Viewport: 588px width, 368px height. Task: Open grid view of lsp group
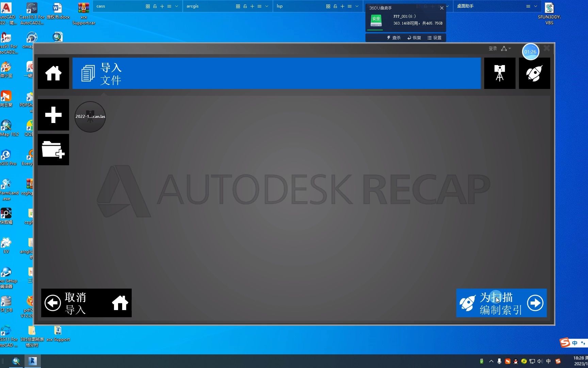pyautogui.click(x=328, y=6)
